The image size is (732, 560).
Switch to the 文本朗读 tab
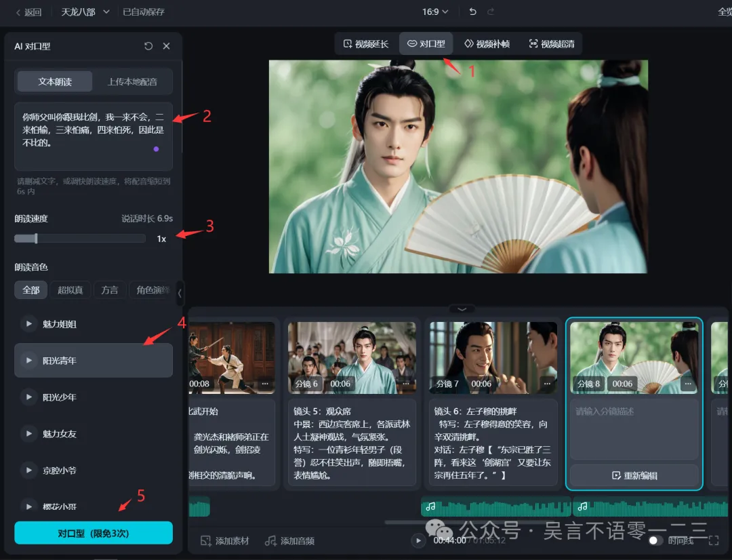coord(55,82)
